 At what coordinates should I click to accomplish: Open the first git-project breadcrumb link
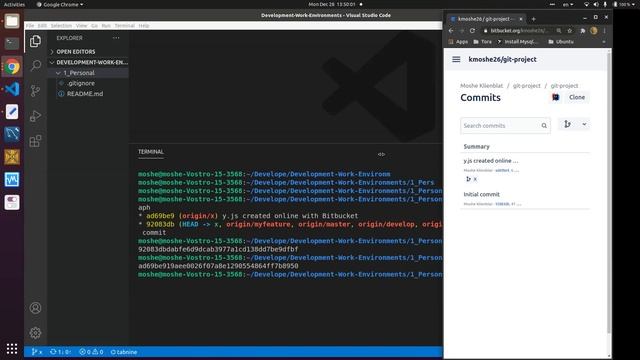pyautogui.click(x=527, y=86)
